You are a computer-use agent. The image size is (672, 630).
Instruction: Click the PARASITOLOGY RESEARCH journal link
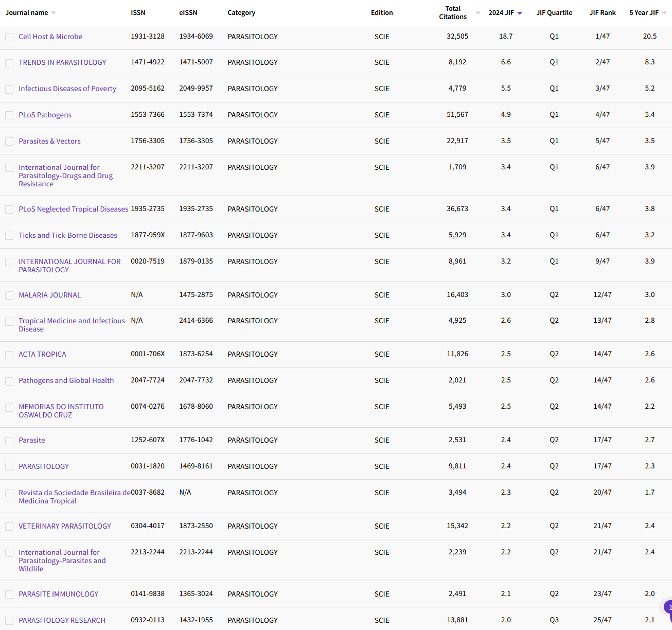pos(62,620)
